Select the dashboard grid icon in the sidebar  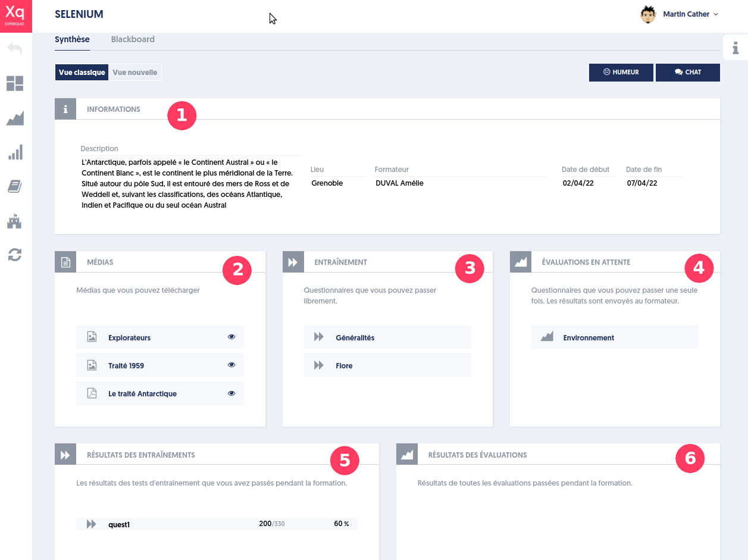[15, 83]
